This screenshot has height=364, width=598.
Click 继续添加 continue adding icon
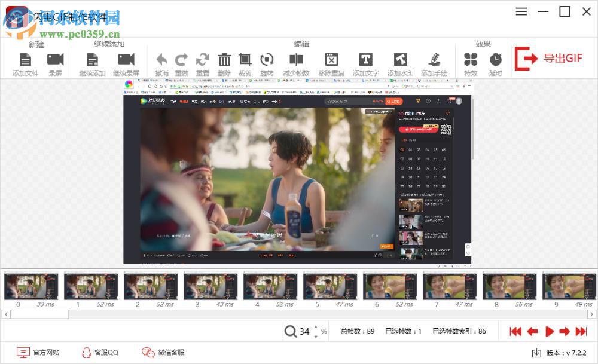click(92, 60)
